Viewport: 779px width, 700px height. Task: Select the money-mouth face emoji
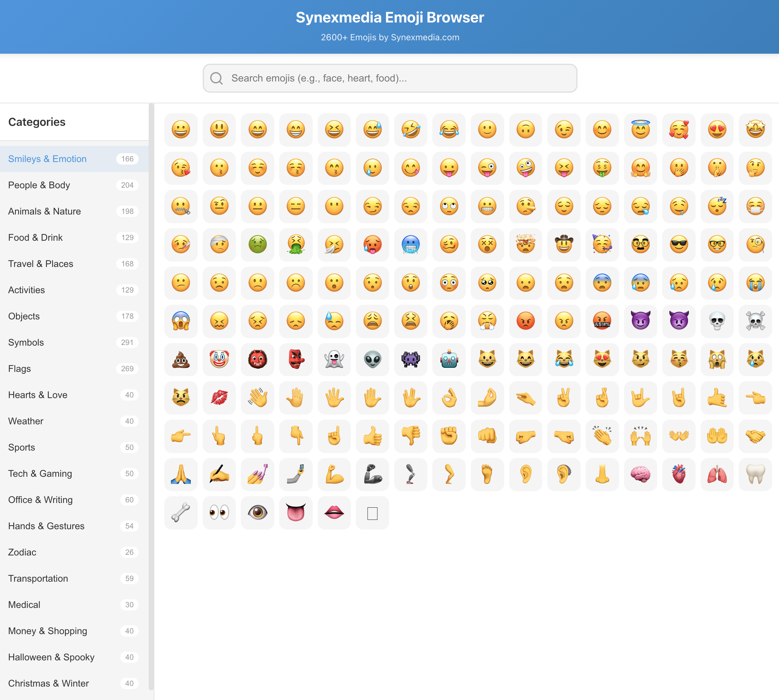pos(602,168)
